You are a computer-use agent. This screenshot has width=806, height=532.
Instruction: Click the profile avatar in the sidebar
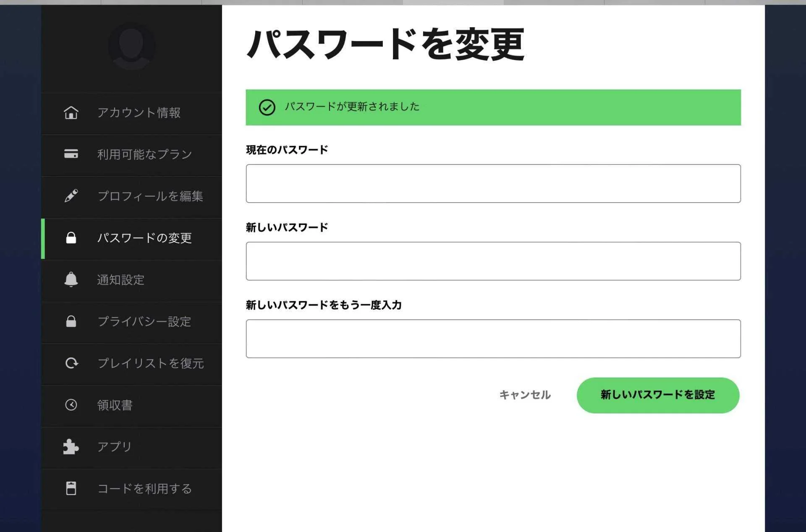(x=131, y=46)
